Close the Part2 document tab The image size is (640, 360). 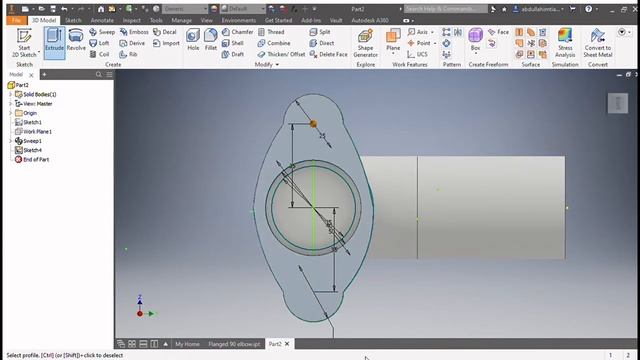287,344
